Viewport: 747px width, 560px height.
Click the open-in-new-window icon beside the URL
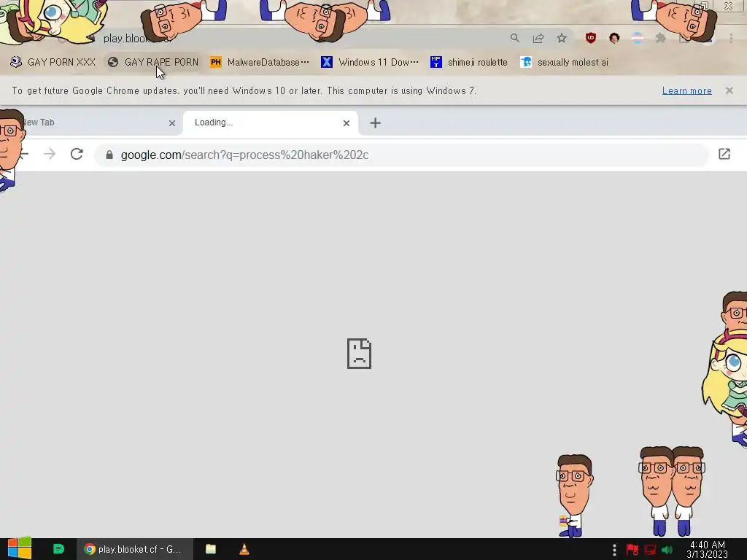(724, 154)
